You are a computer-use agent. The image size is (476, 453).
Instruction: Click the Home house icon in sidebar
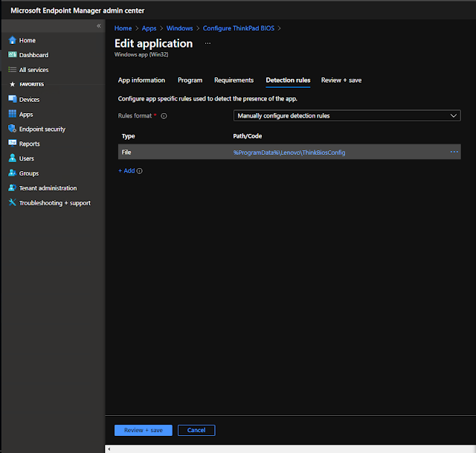coord(12,40)
